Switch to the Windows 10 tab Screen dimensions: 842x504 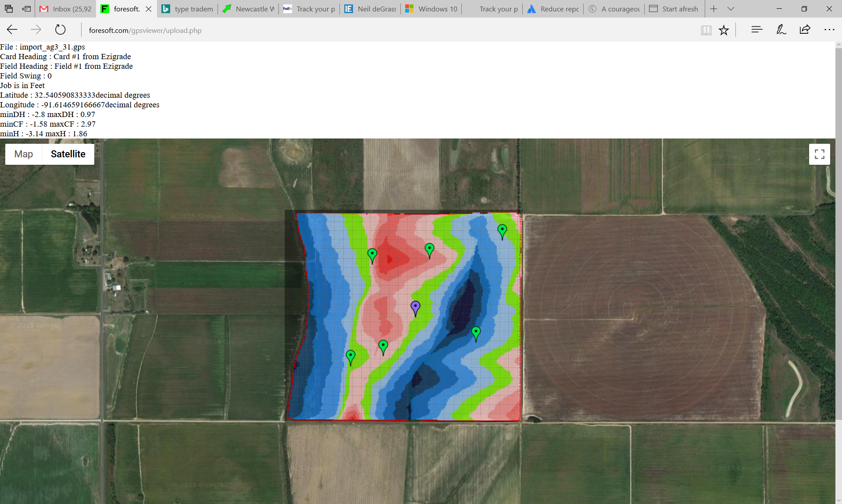[432, 9]
